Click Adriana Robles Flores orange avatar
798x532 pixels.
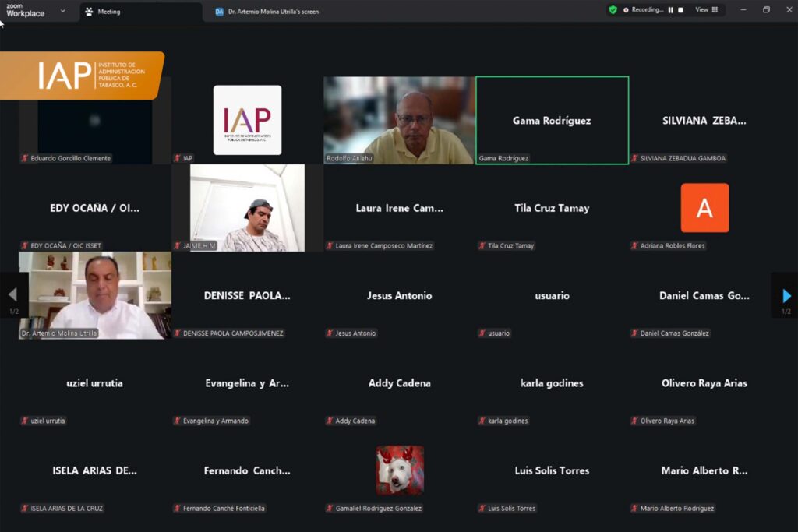(704, 208)
